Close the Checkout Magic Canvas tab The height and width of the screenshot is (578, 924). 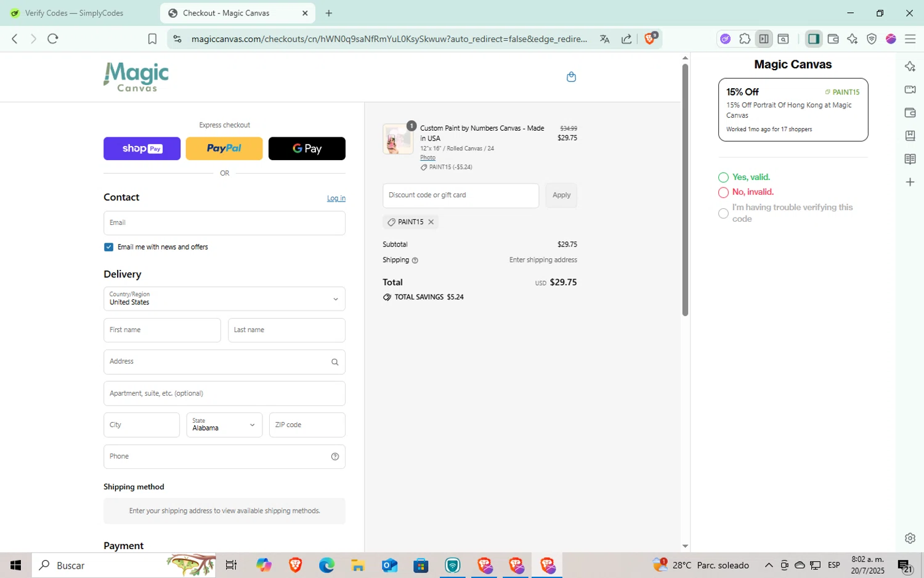(304, 13)
